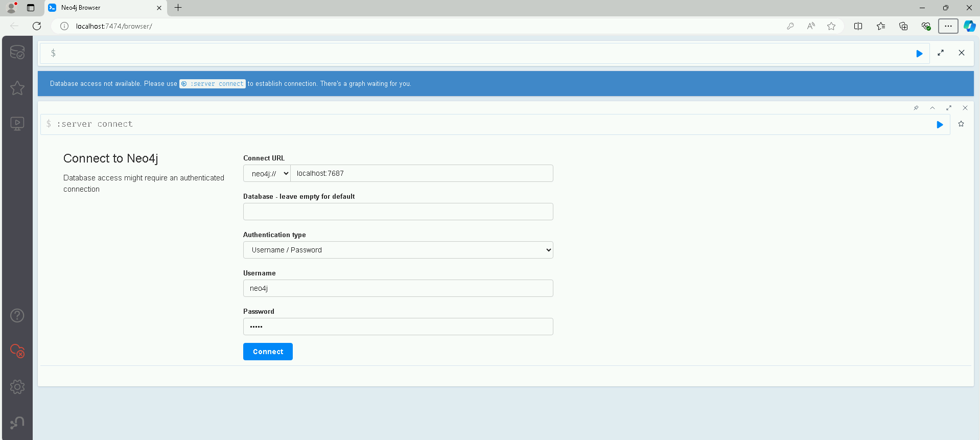
Task: Open the Neo4j Browser Guides sidebar icon
Action: [x=17, y=124]
